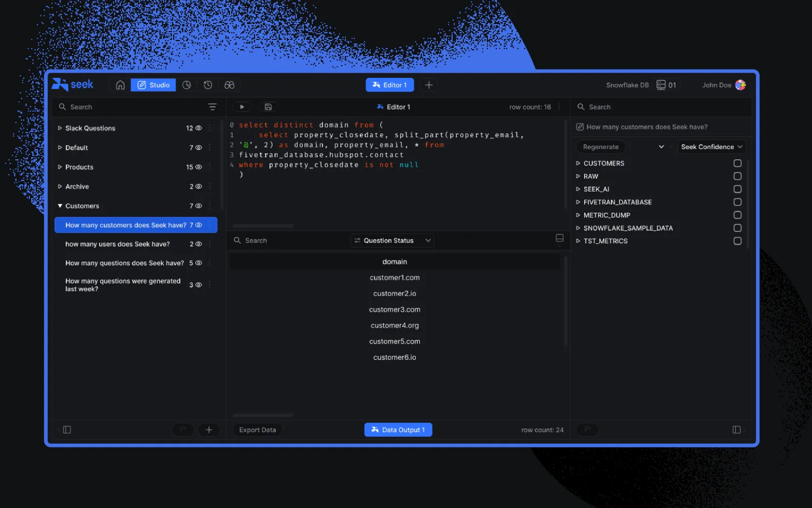Open options for Customers folder

pyautogui.click(x=210, y=206)
